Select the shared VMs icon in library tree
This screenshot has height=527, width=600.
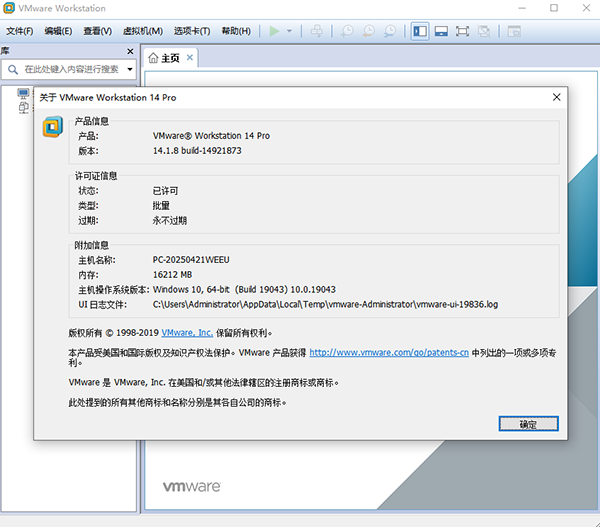(23, 108)
